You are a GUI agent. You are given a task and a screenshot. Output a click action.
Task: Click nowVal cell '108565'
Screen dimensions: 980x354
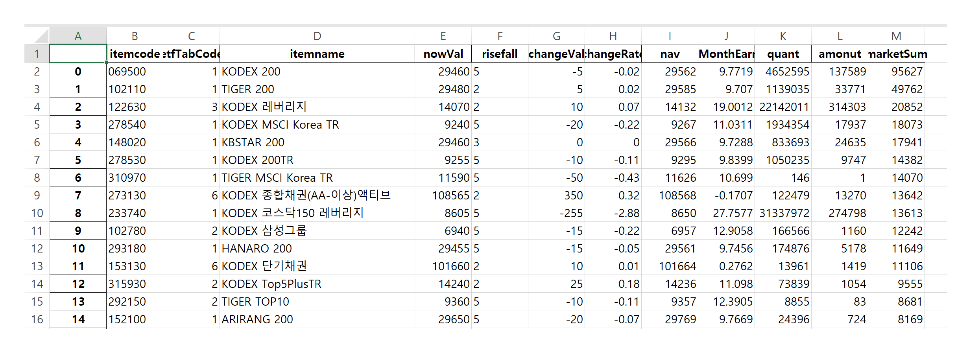click(x=443, y=195)
